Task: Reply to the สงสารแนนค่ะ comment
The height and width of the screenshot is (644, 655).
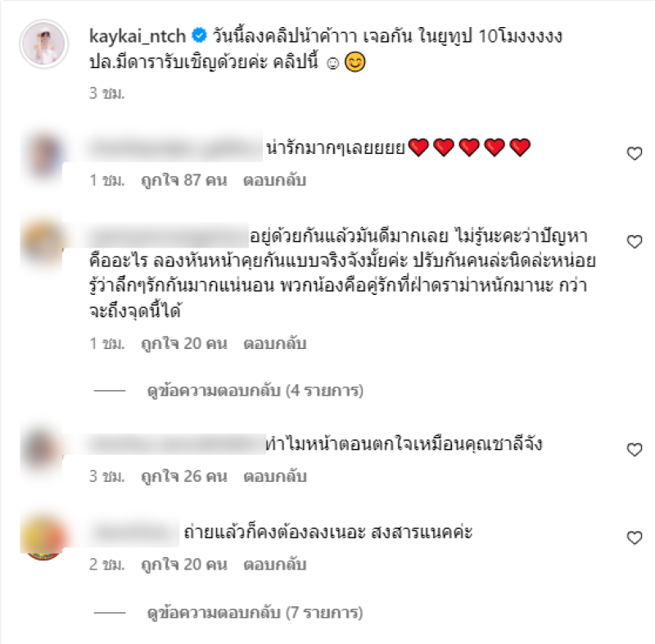Action: tap(275, 565)
